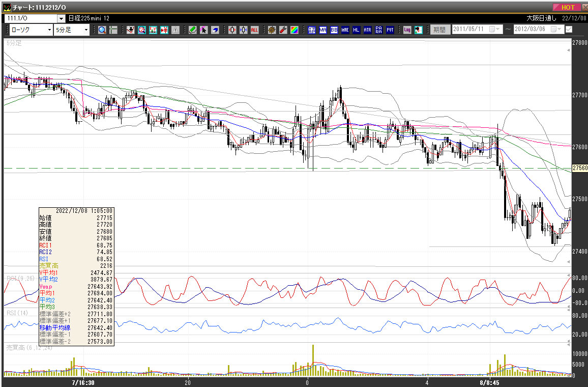Click the 売買高(6,12,24) volume pane label
The width and height of the screenshot is (588, 387).
(30, 348)
